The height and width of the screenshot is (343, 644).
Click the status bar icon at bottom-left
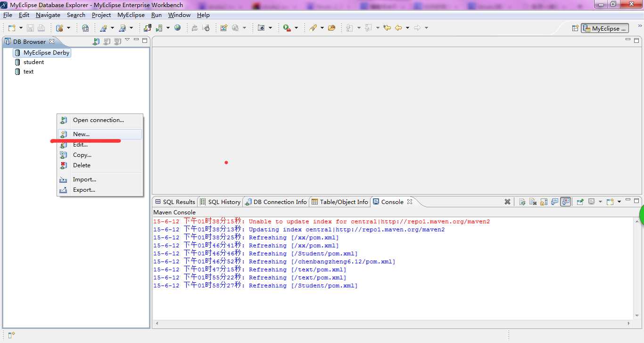click(11, 335)
